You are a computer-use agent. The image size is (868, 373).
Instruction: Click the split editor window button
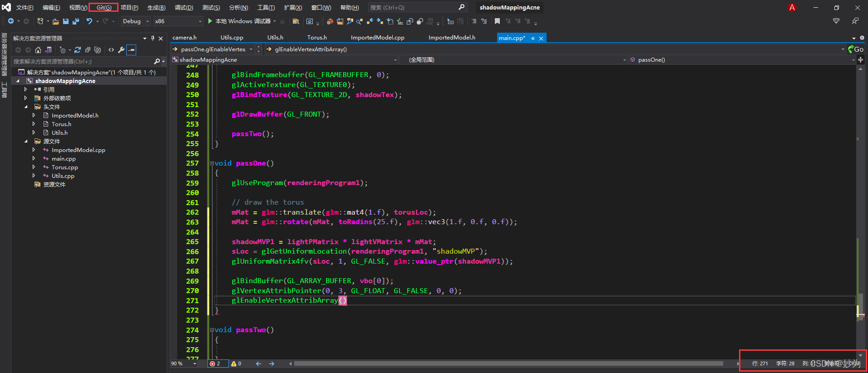click(860, 60)
